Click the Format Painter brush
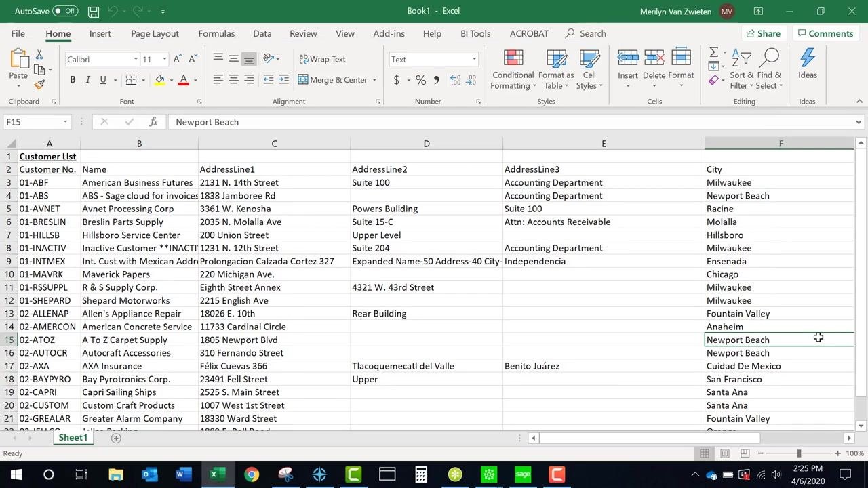Viewport: 868px width, 488px height. (39, 85)
